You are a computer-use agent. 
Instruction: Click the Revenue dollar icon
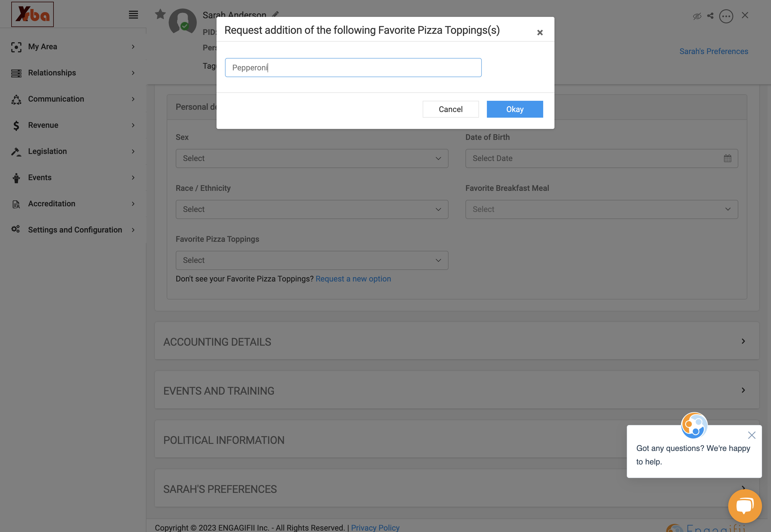coord(16,125)
